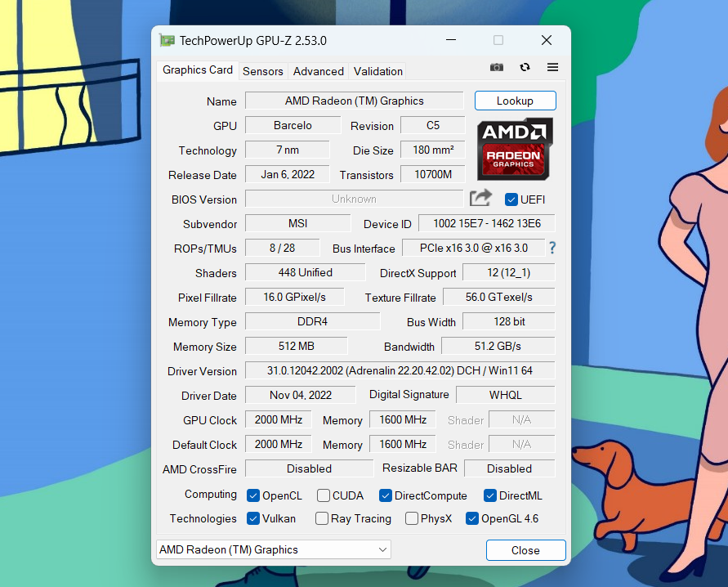Image resolution: width=728 pixels, height=587 pixels.
Task: Click the Bus Interface PCIe x16 field
Action: click(x=474, y=248)
